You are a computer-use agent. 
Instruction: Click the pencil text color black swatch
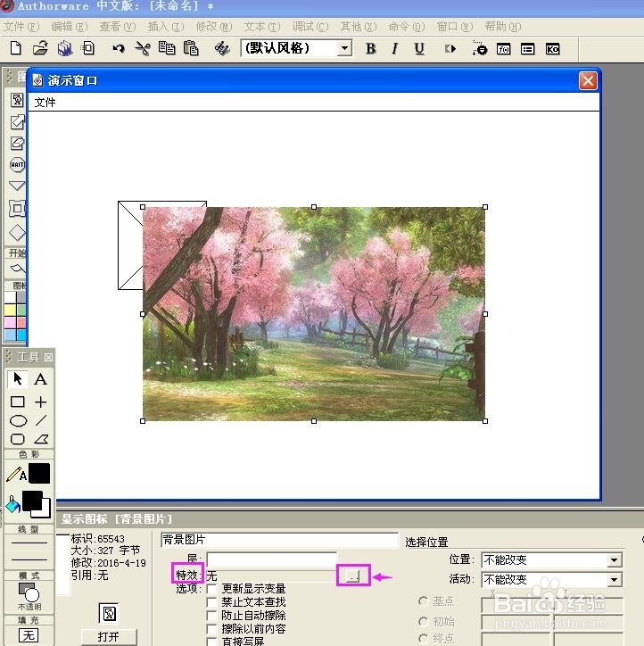pyautogui.click(x=39, y=474)
